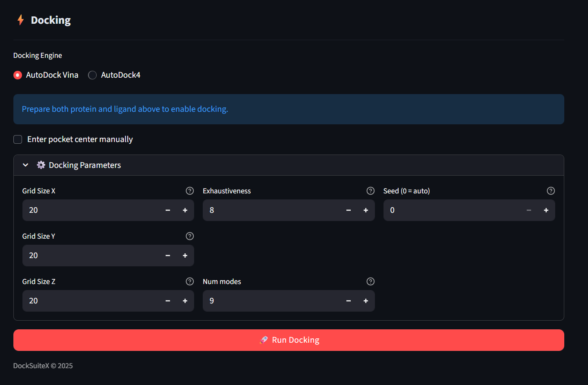Decrease Grid Size Y value

pyautogui.click(x=168, y=256)
